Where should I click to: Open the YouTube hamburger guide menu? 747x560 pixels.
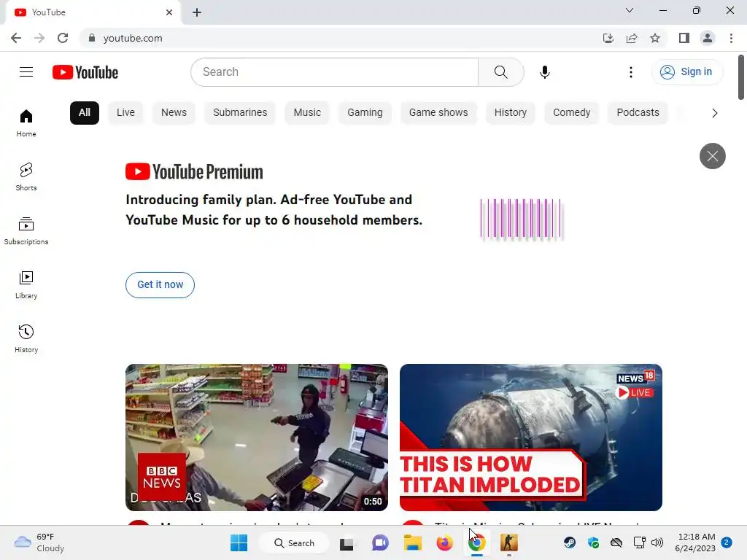26,72
